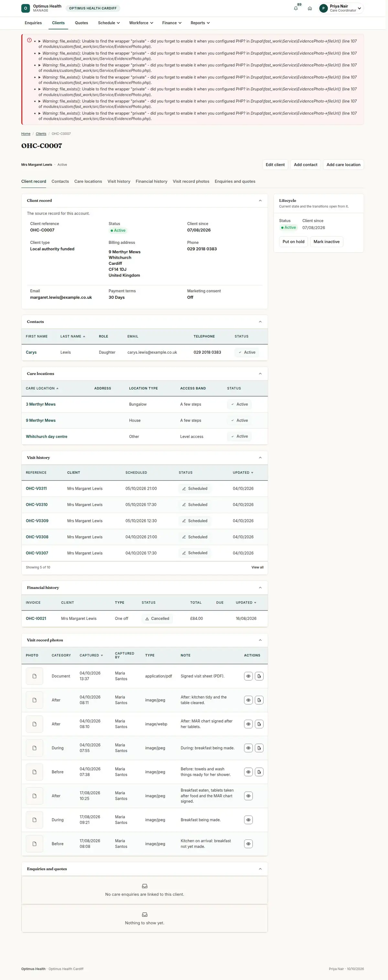Image resolution: width=388 pixels, height=980 pixels.
Task: Collapse the Contacts panel
Action: tap(260, 322)
